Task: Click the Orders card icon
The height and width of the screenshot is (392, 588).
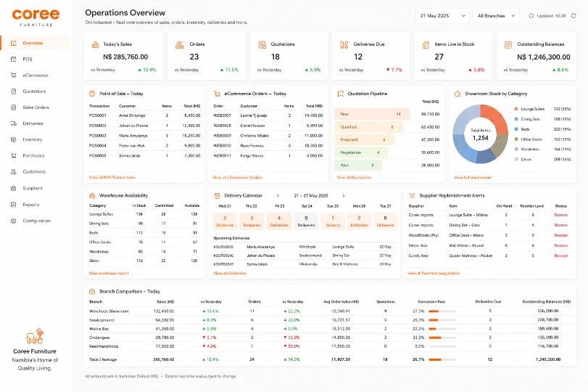Action: 180,45
